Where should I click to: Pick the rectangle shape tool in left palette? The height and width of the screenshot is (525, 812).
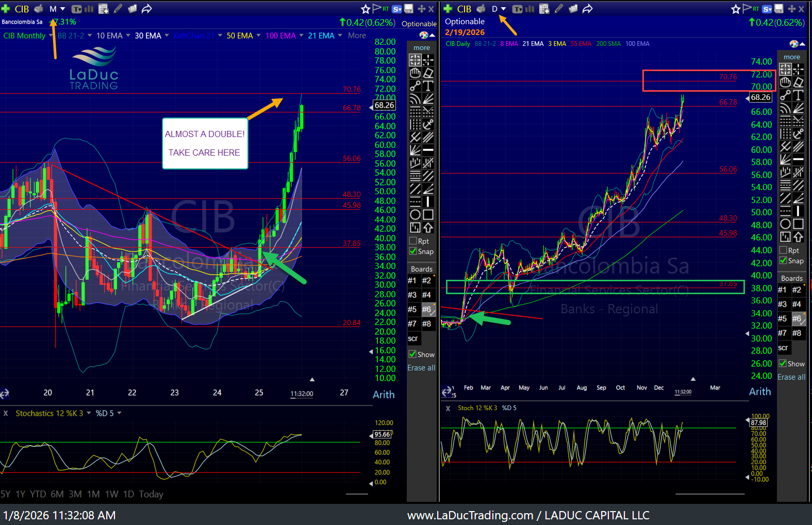428,215
